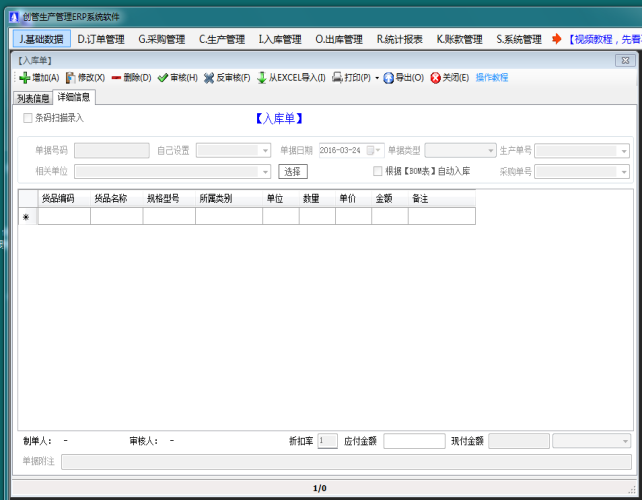Viewport: 643px width, 501px height.
Task: Click the 修改 (Modify) toolbar icon
Action: tap(71, 78)
